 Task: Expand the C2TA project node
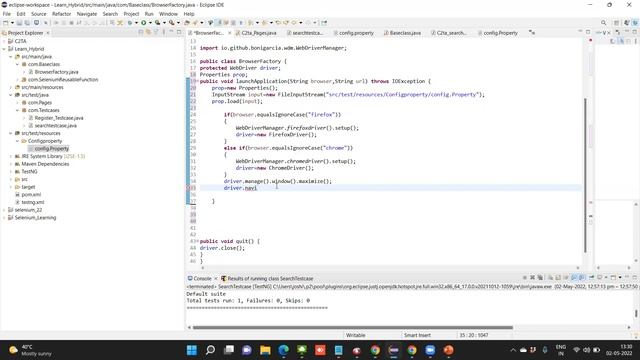(4, 41)
